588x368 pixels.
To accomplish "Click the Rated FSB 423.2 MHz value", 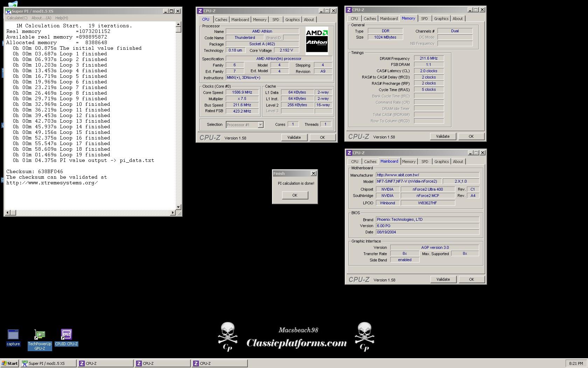I will [242, 111].
